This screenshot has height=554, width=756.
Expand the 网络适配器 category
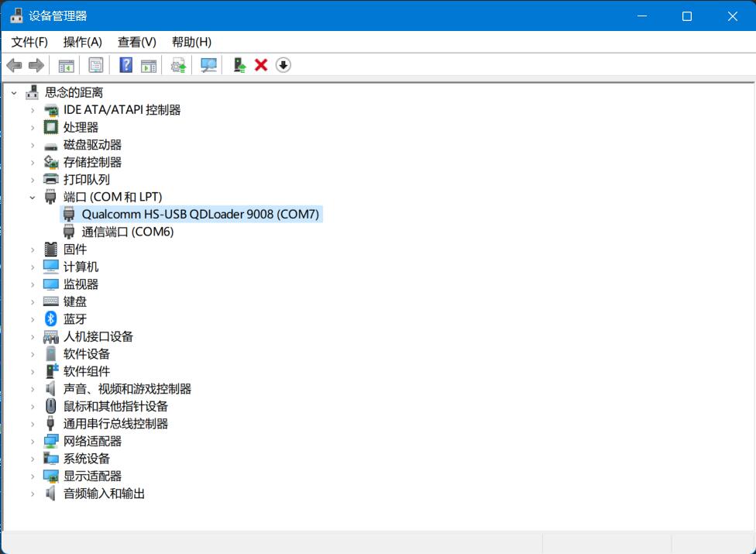pyautogui.click(x=32, y=441)
